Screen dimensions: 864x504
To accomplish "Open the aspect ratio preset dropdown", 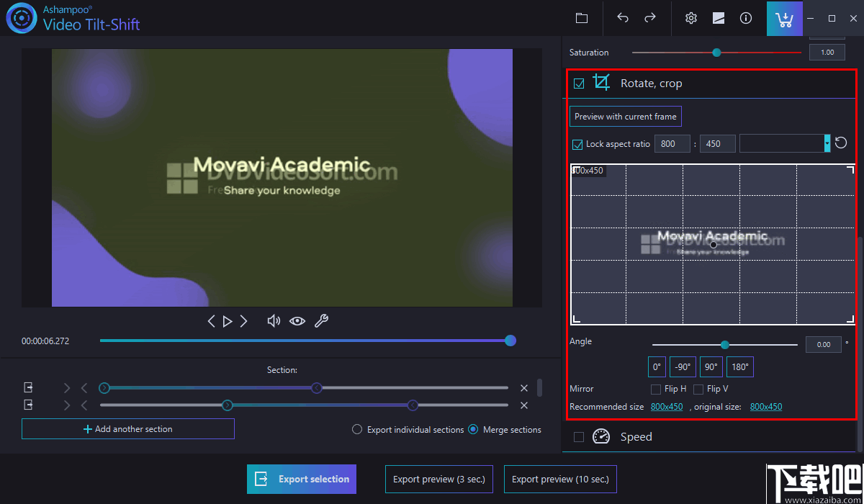I will (827, 143).
